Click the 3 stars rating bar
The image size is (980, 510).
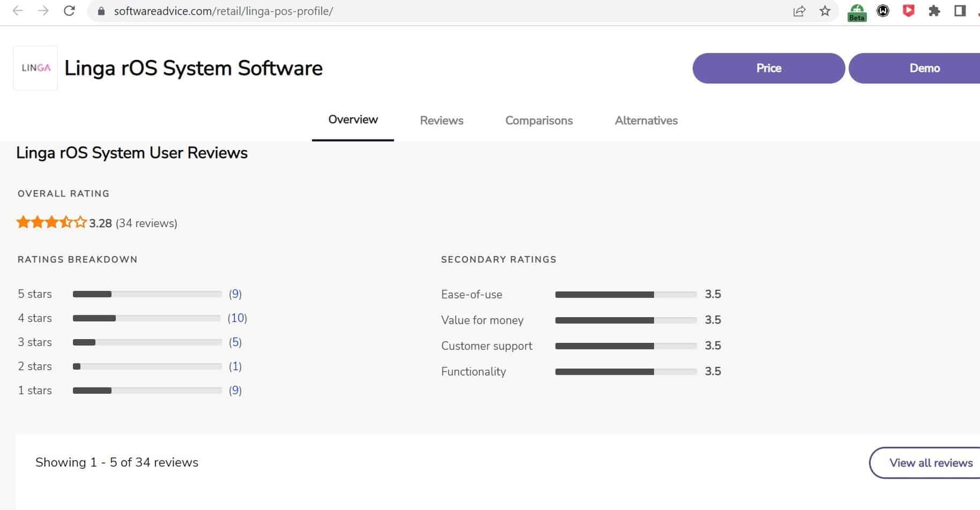pyautogui.click(x=147, y=342)
